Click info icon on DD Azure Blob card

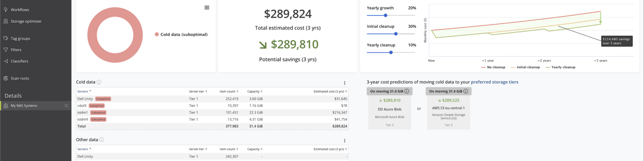click(x=407, y=91)
